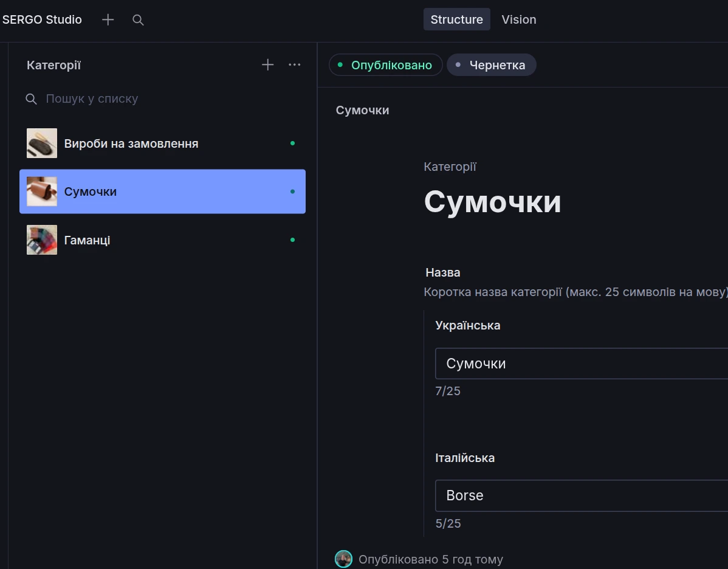Screen dimensions: 728x569
Task: Switch to the Structure tab
Action: point(456,19)
